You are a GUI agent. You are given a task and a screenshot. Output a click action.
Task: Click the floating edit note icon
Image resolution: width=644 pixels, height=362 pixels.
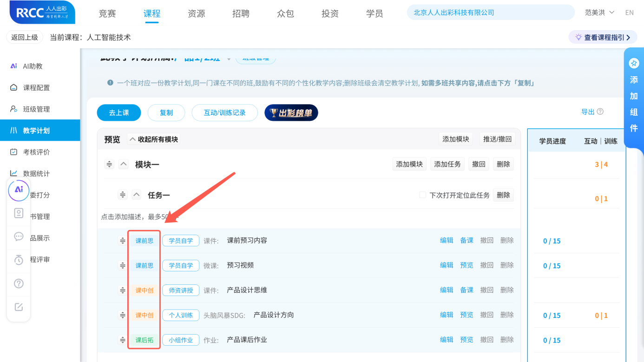pos(19,307)
